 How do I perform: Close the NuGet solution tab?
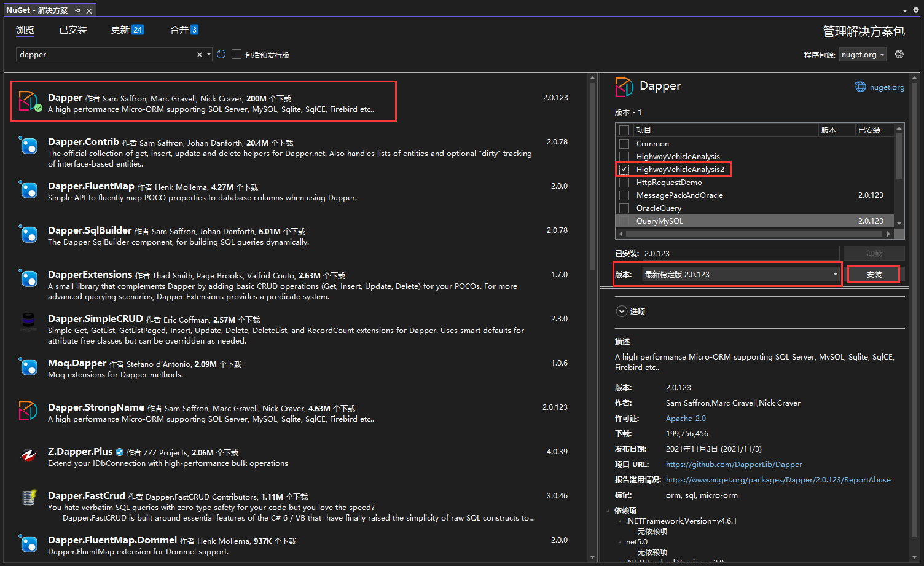click(89, 10)
